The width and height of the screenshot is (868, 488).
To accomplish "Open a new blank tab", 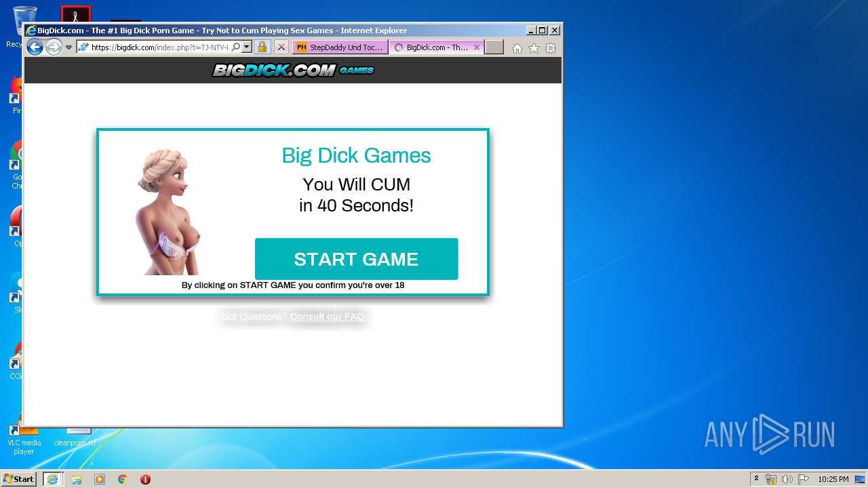I will point(494,47).
